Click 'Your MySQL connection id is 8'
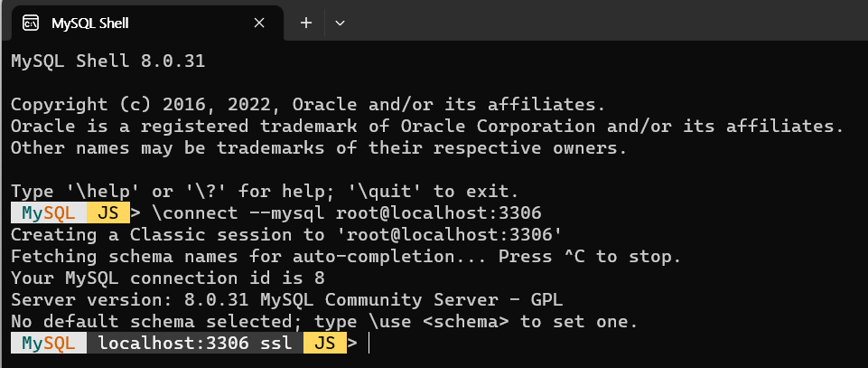Viewport: 868px width, 368px height. pos(168,278)
